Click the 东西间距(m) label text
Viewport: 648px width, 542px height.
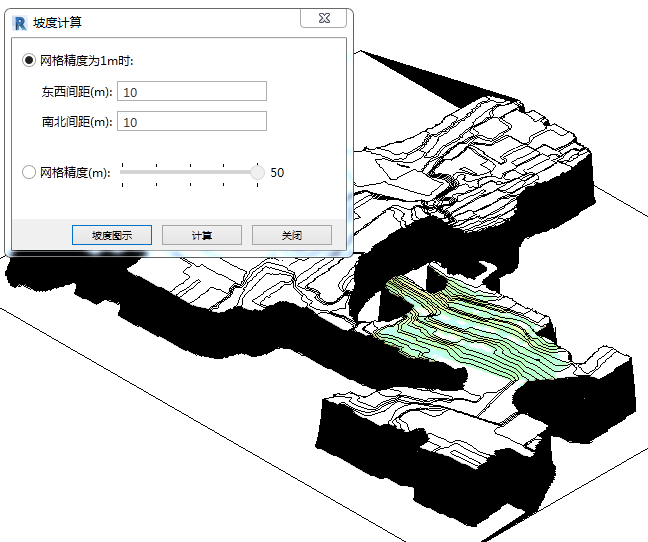pyautogui.click(x=75, y=93)
